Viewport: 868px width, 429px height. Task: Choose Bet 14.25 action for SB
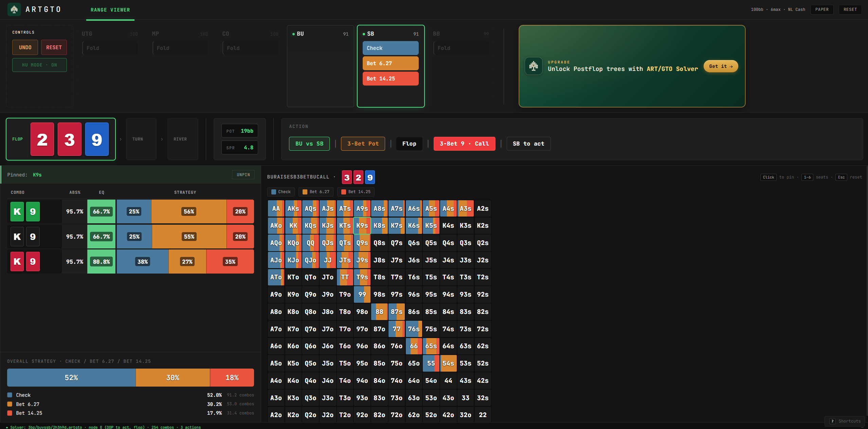point(391,78)
